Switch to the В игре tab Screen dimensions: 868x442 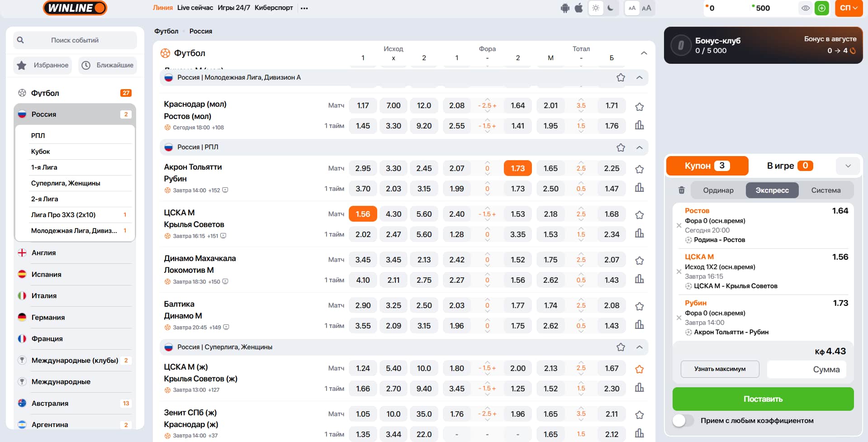790,166
